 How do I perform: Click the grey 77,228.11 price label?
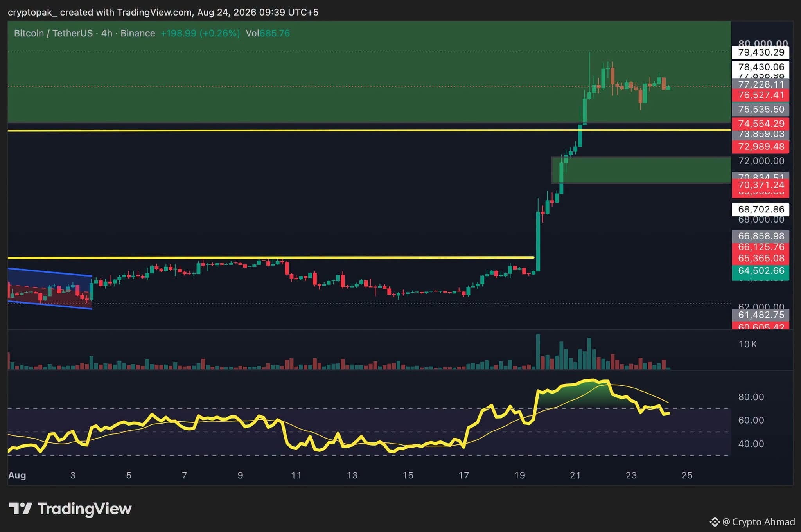(761, 84)
